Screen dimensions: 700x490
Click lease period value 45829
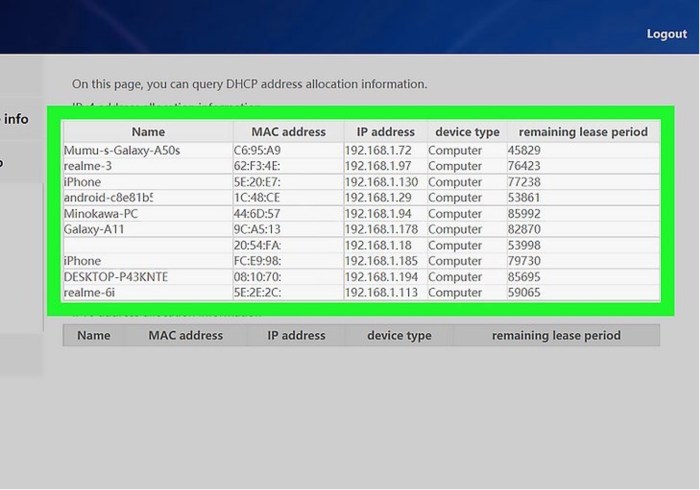[524, 150]
